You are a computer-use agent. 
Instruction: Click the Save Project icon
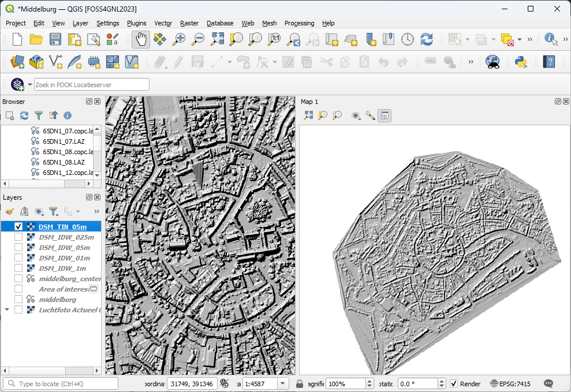[55, 40]
